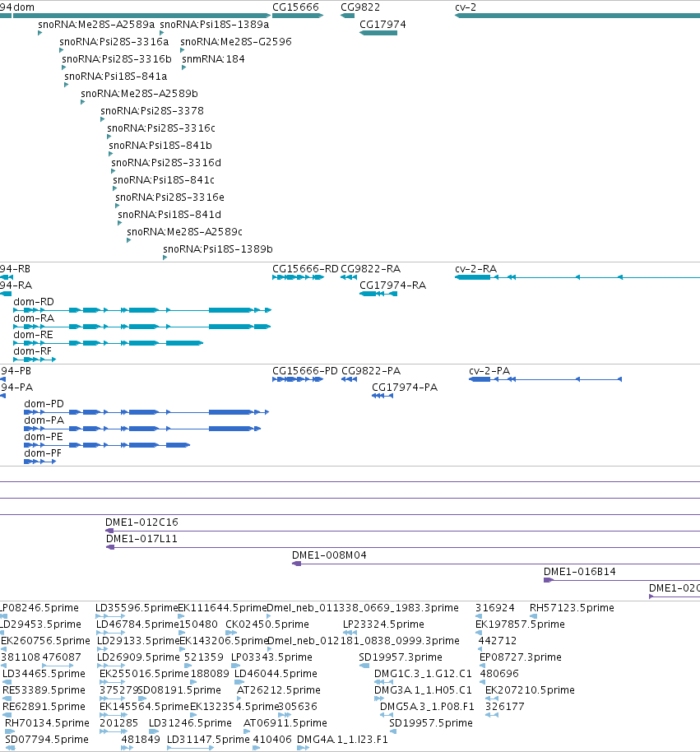Viewport: 700px width, 752px height.
Task: Select the cv-2-RA transcript label
Action: pyautogui.click(x=475, y=269)
